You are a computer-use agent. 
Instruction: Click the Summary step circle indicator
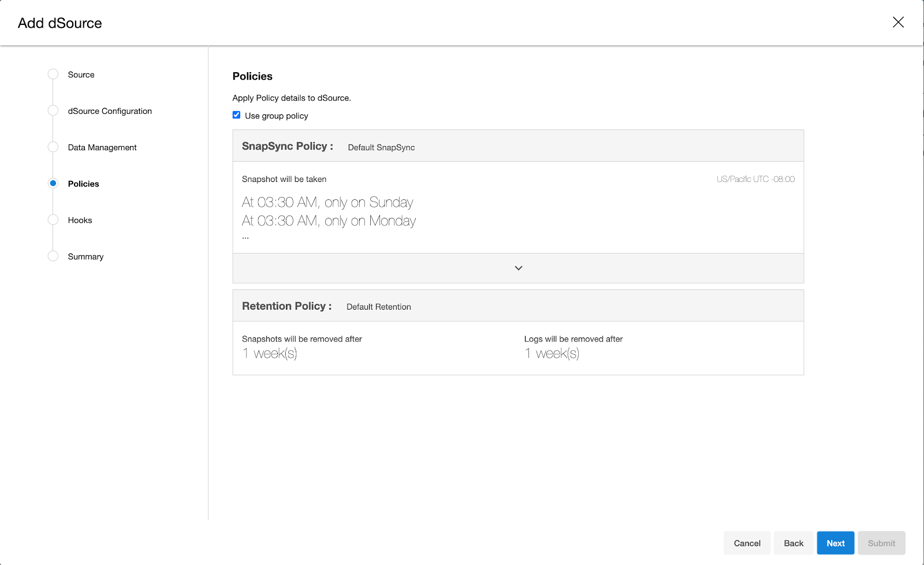click(x=53, y=256)
